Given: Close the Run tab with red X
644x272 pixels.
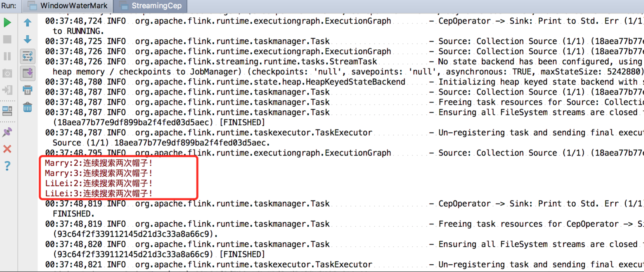Looking at the screenshot, I should [x=7, y=149].
